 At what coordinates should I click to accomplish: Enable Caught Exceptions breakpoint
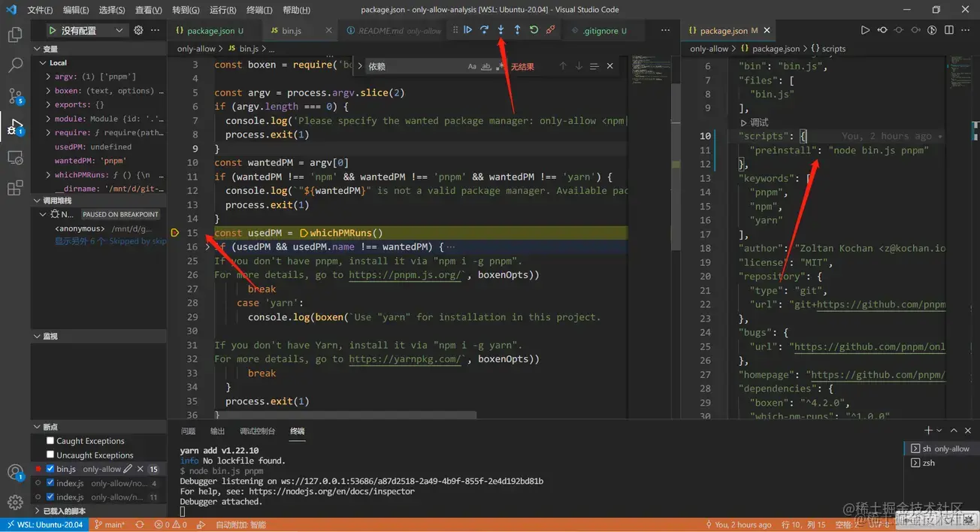50,441
